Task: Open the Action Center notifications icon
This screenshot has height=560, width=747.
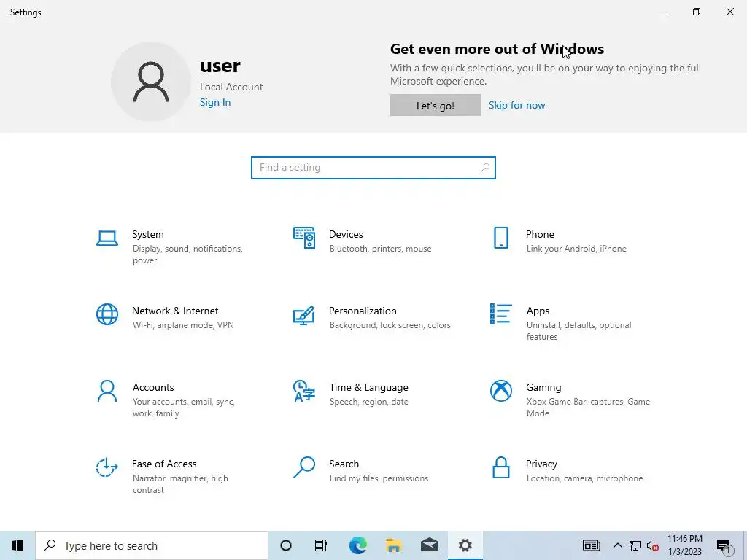Action: (x=723, y=545)
